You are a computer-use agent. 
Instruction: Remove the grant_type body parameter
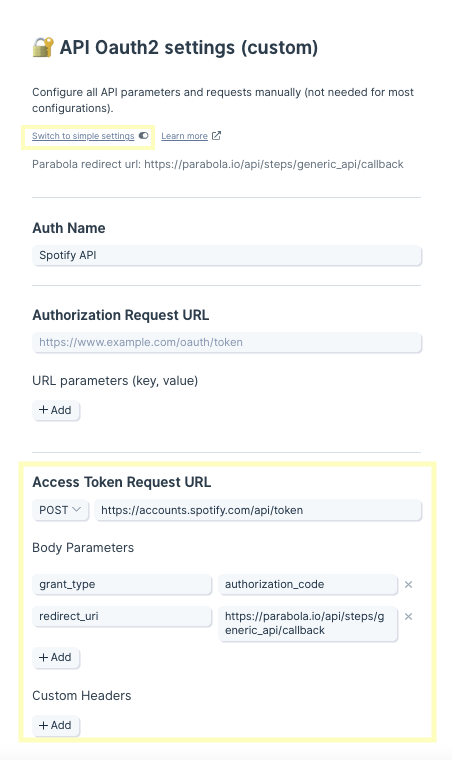point(408,585)
